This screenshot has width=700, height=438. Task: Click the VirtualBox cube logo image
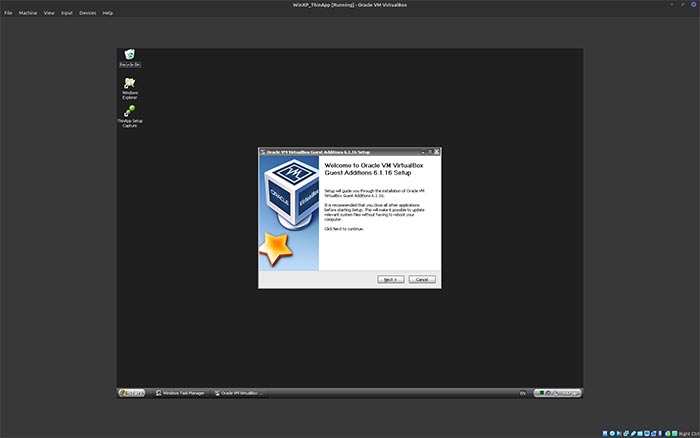(292, 194)
